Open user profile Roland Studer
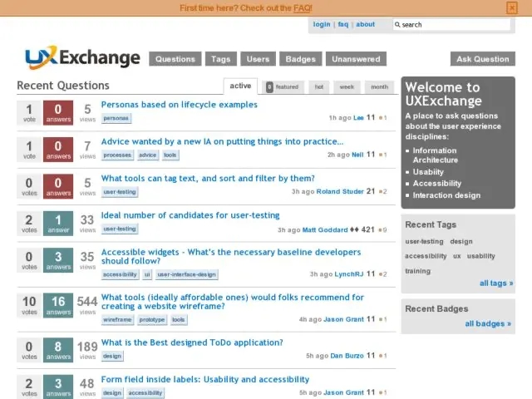 340,191
